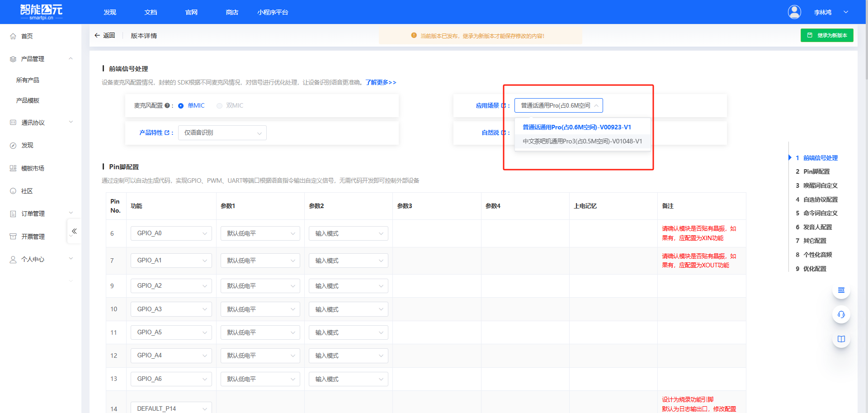
Task: Select the 单MIC radio button
Action: coord(181,106)
